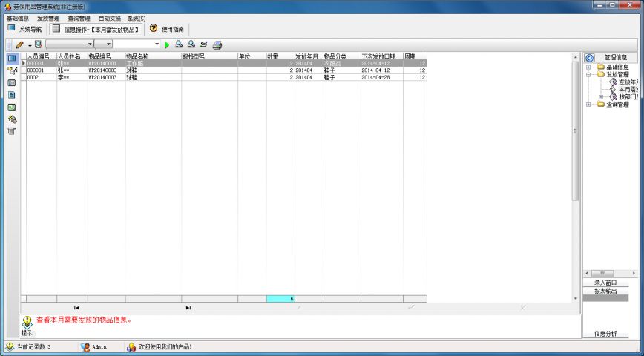This screenshot has height=356, width=644.
Task: Collapse the 发放管理 tree node
Action: click(x=588, y=75)
